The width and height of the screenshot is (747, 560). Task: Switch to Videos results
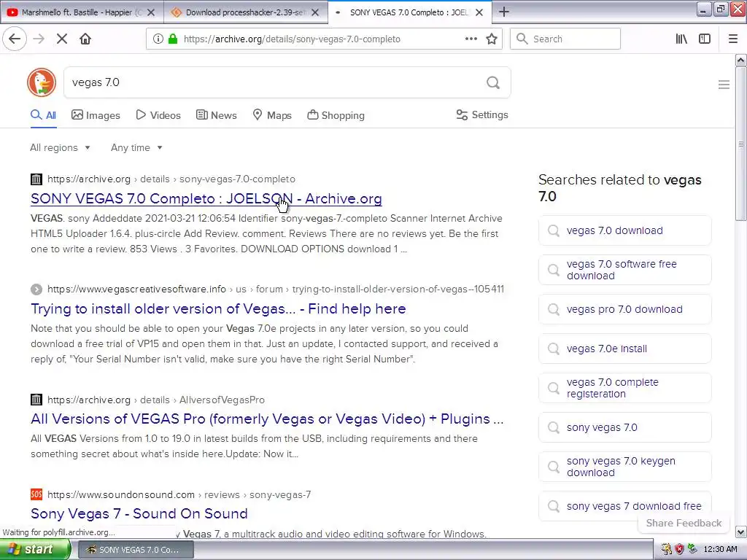[x=158, y=115]
